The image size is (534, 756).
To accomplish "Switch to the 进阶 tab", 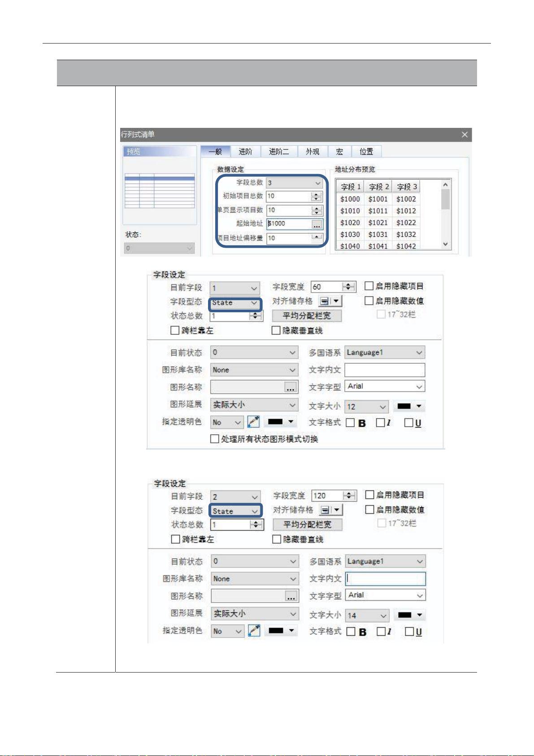I will [245, 152].
